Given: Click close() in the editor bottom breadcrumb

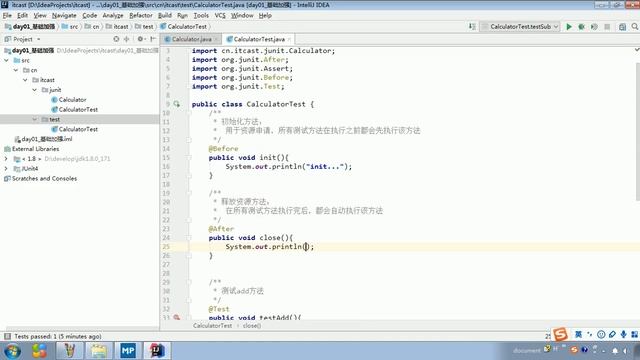Looking at the screenshot, I should (x=252, y=326).
